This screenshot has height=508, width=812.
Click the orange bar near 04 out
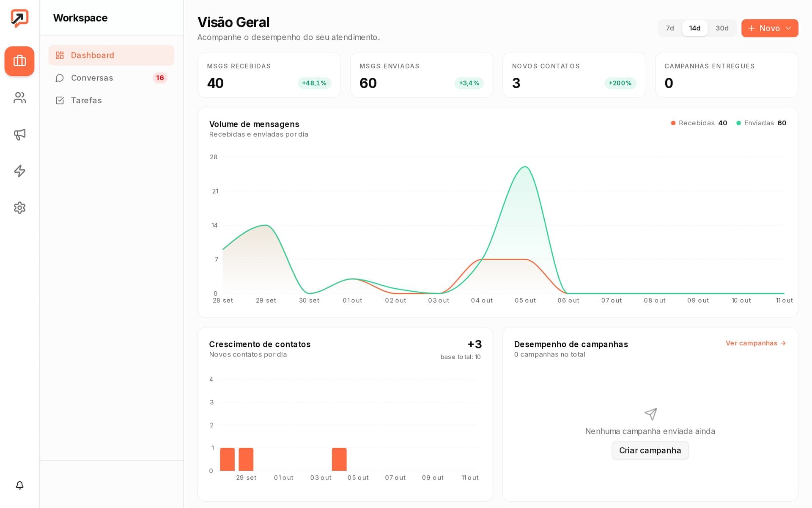pos(339,459)
